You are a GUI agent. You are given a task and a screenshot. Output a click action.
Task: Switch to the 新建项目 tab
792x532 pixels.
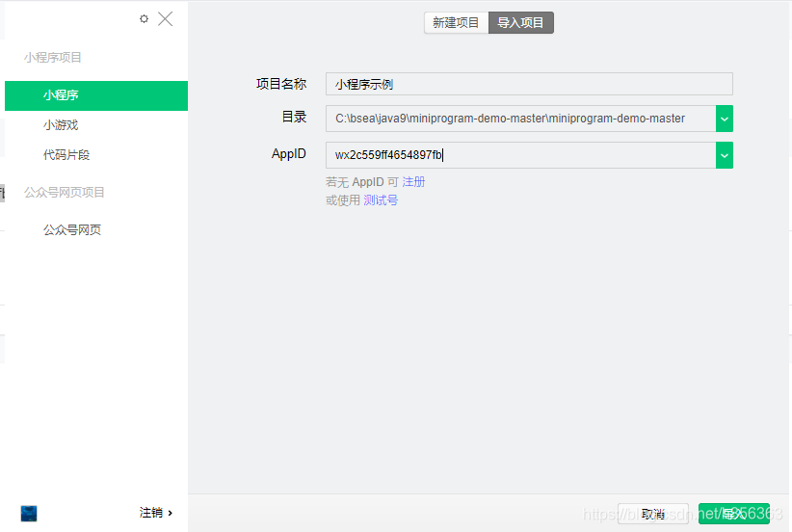point(456,23)
